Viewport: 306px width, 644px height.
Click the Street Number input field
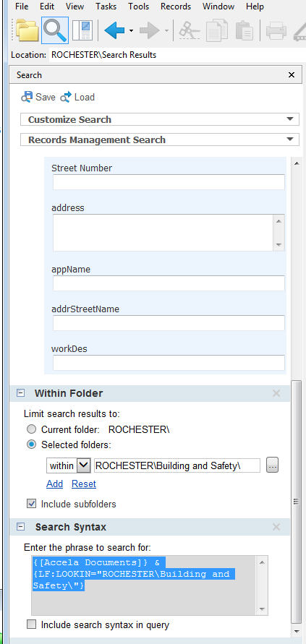[x=169, y=182]
